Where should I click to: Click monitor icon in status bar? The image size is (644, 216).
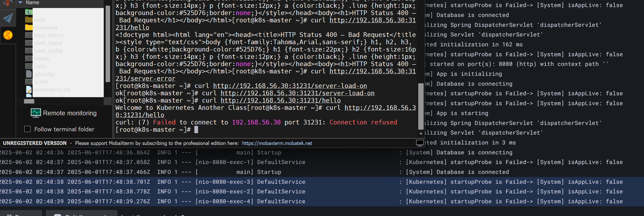pos(419,143)
